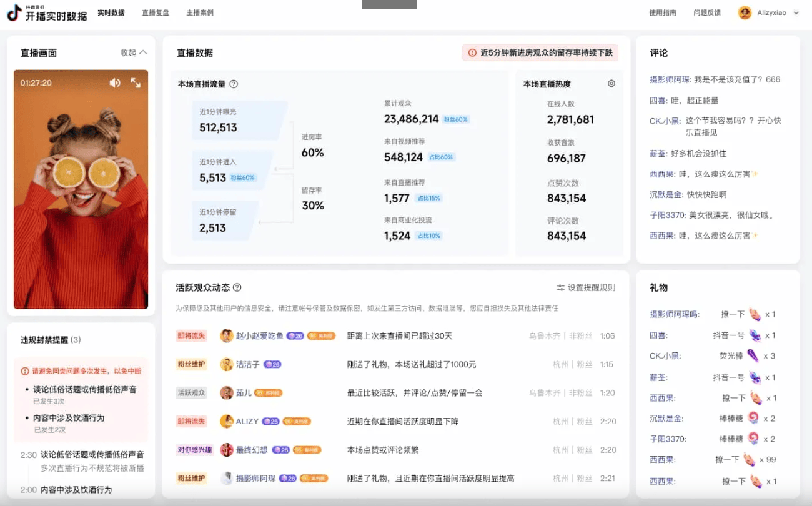Switch to the 直播复盘 tab
This screenshot has width=812, height=506.
click(x=155, y=12)
